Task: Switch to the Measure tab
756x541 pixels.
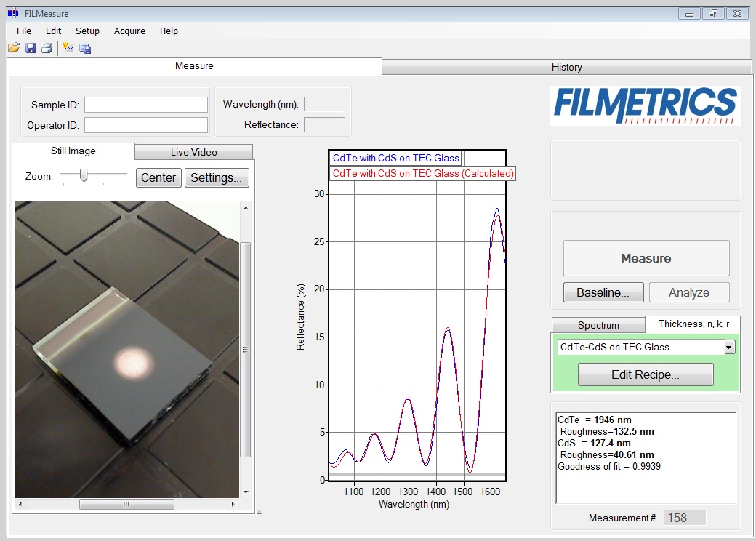Action: click(x=194, y=66)
